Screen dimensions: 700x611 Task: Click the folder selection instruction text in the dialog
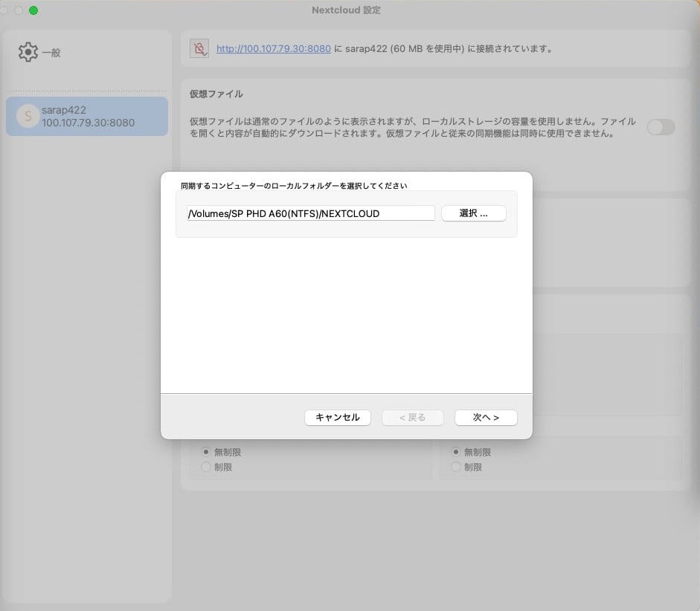(x=294, y=186)
